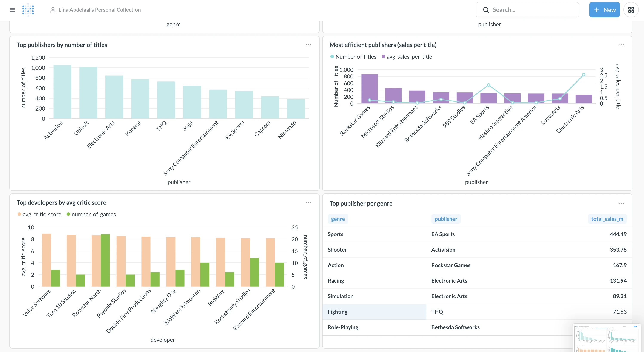
Task: Toggle number_of_games legend series
Action: coord(94,214)
